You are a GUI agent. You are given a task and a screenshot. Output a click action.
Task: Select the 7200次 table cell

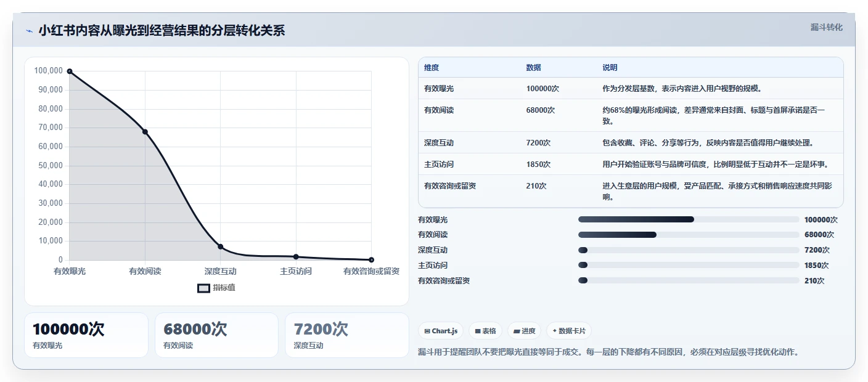point(539,143)
